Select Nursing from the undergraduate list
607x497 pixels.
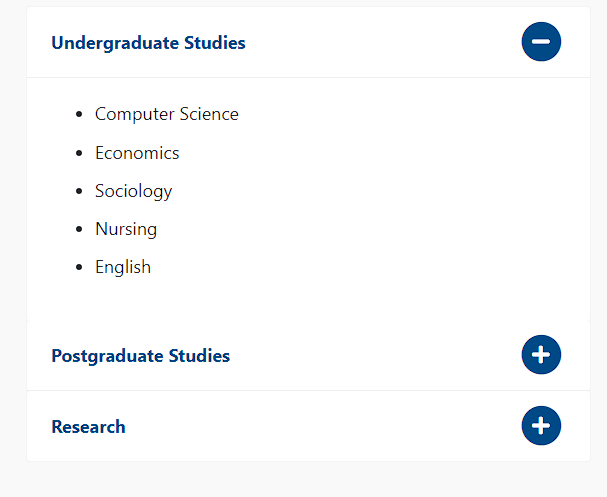[x=126, y=229]
